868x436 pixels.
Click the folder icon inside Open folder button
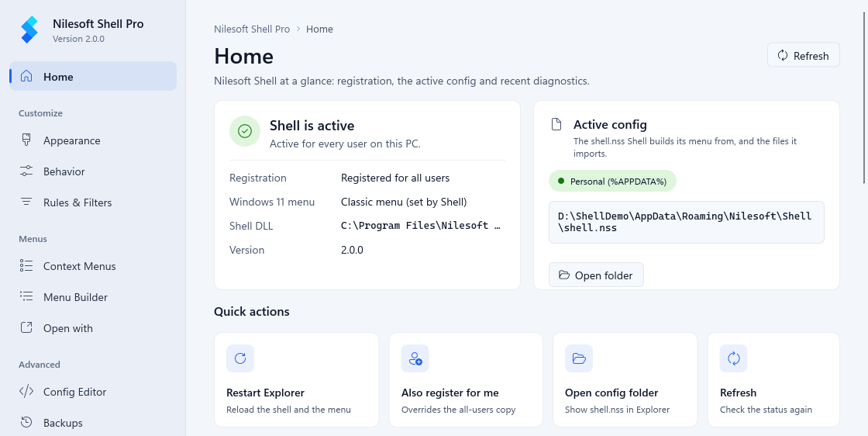click(x=564, y=275)
